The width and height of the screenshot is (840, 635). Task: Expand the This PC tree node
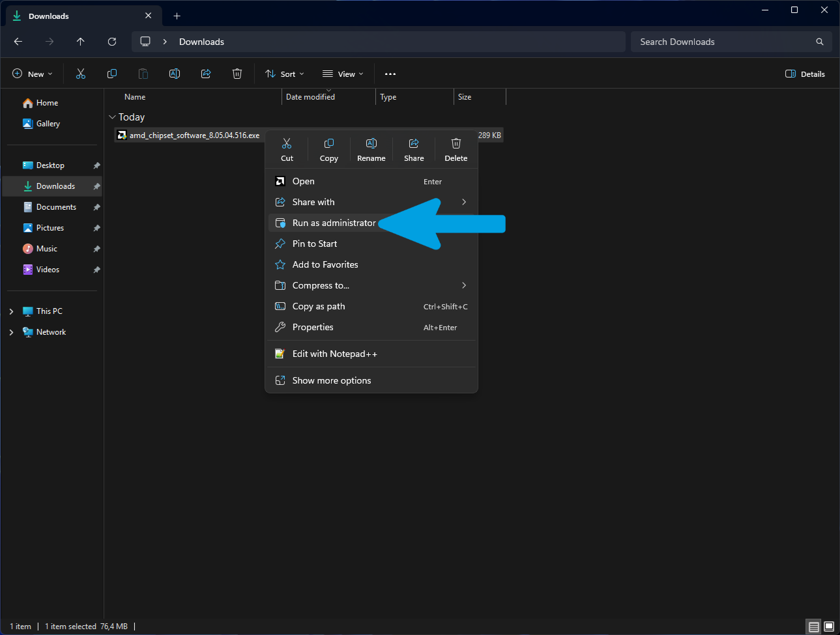pos(11,311)
